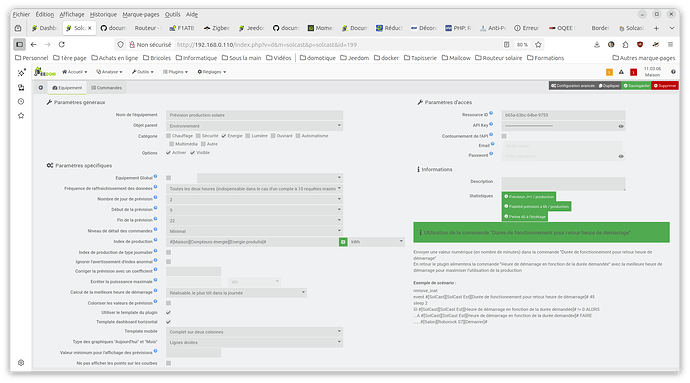The width and height of the screenshot is (690, 383).
Task: Open the sidebar AI chatbot sparkle icon
Action: 21,73
